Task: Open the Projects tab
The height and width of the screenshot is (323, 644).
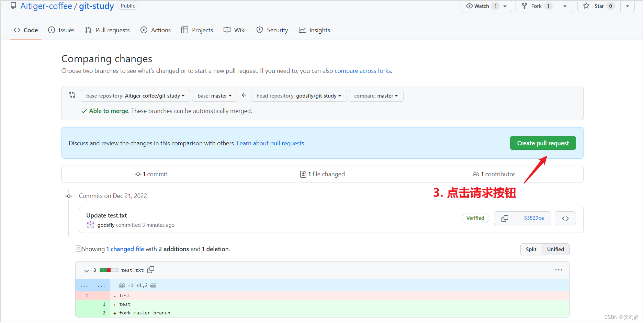Action: click(197, 30)
